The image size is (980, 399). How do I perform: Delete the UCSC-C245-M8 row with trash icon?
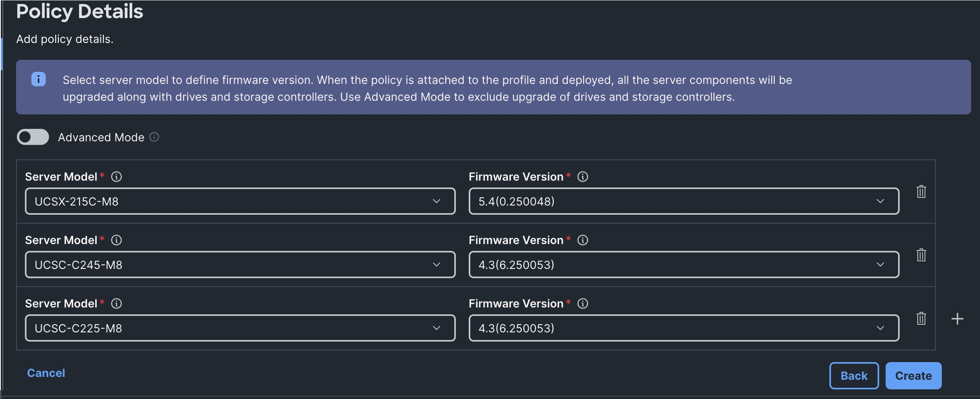[x=921, y=255]
